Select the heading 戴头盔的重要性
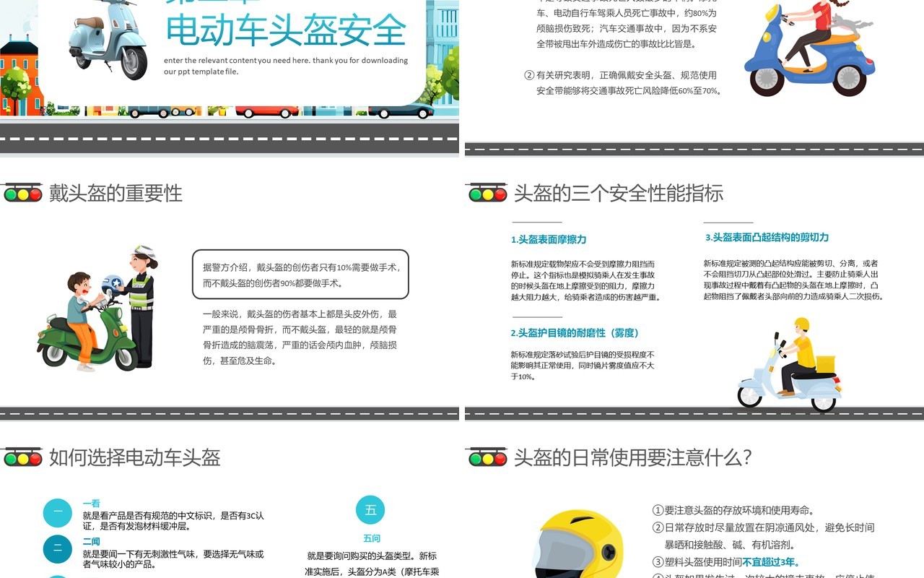The image size is (924, 578). [x=115, y=193]
